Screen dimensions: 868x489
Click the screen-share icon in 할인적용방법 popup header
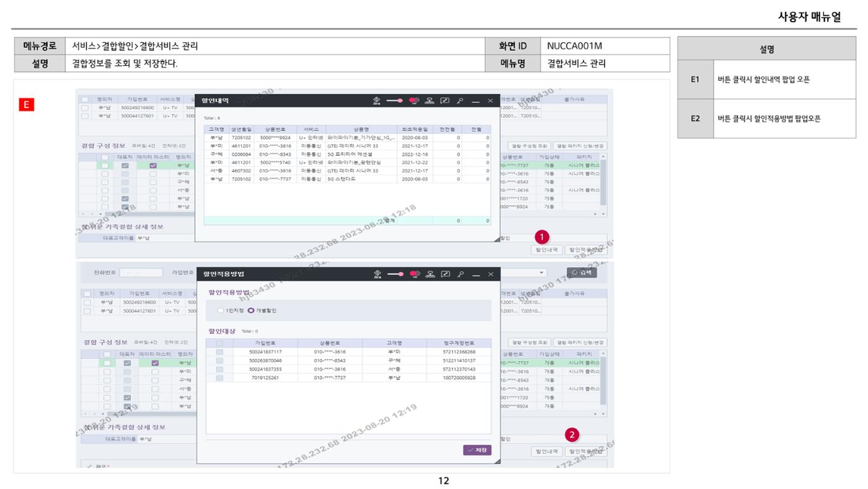tap(445, 274)
